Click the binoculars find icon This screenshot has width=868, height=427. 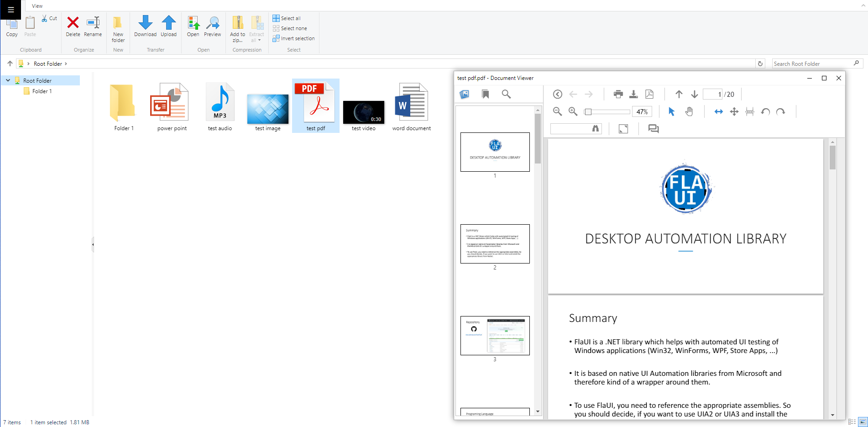596,129
